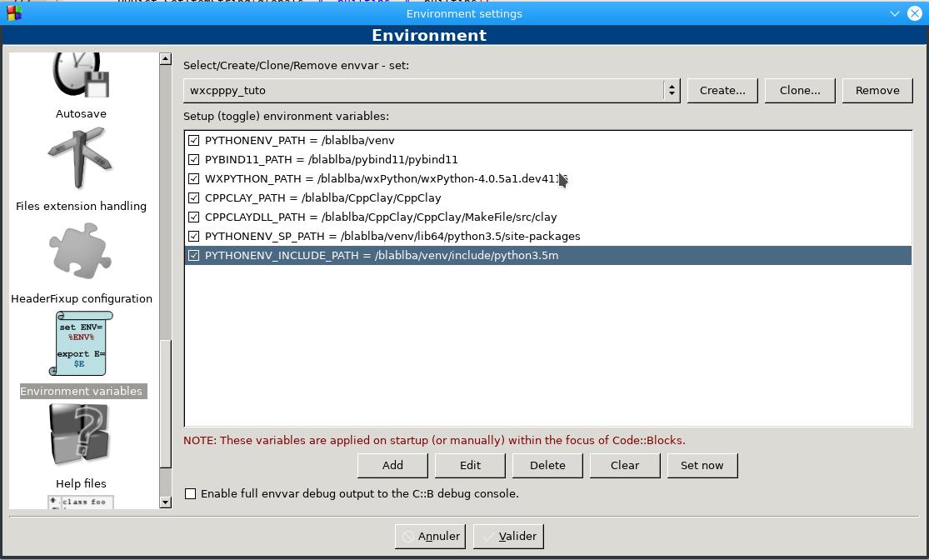
Task: Select the PYBIND11_PATH variable row text
Action: pos(332,159)
